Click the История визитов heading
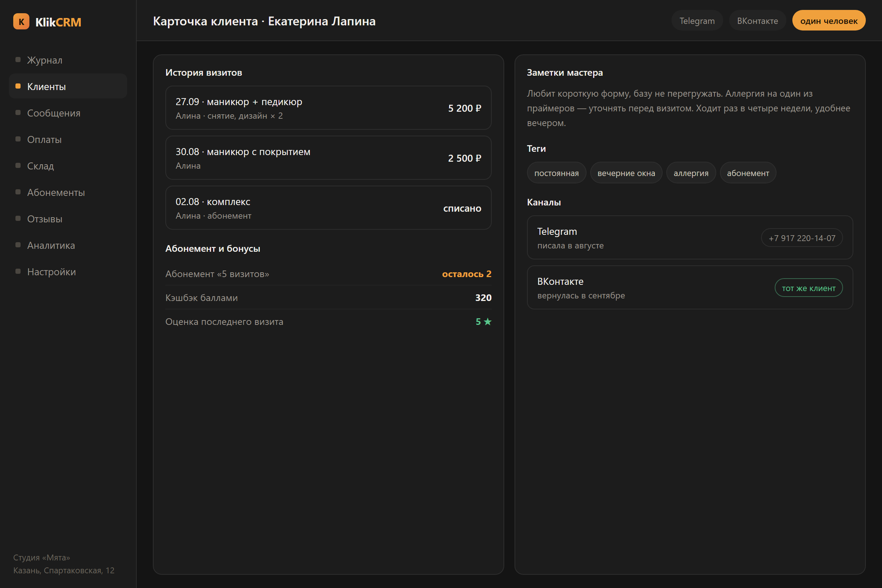Viewport: 882px width, 588px height. click(204, 72)
